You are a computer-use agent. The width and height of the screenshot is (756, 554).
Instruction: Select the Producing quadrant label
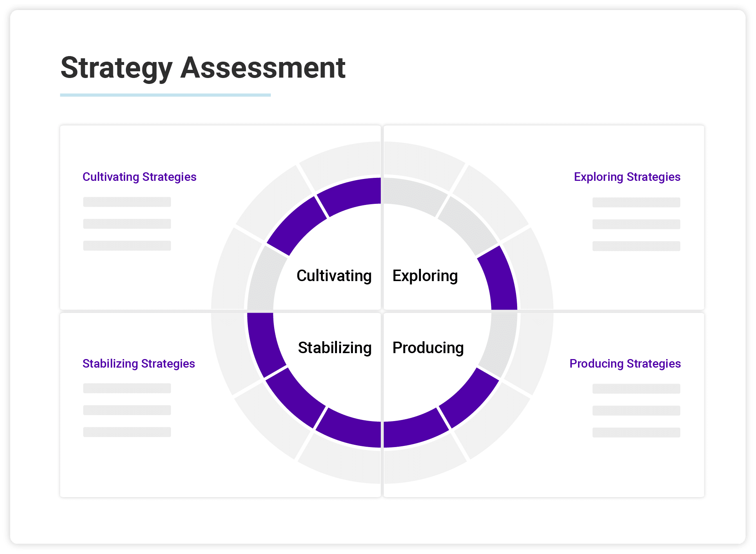point(428,348)
